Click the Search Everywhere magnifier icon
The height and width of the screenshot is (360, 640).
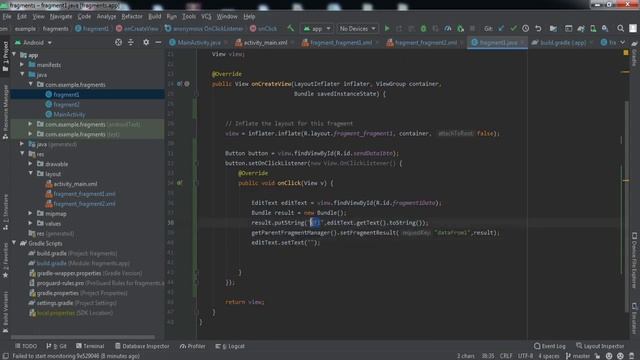(x=620, y=29)
